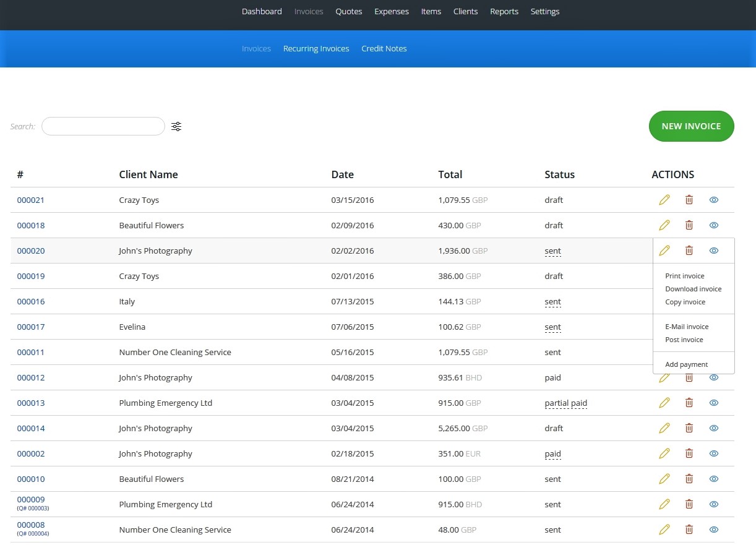
Task: Choose Print invoice from the actions menu
Action: click(685, 276)
